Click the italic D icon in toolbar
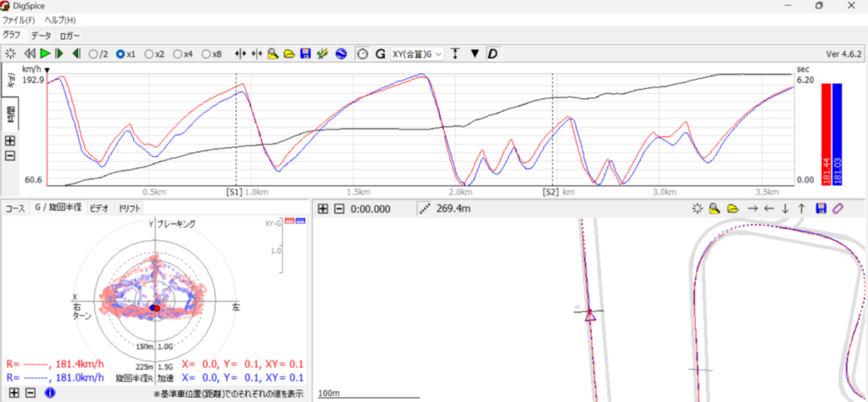The height and width of the screenshot is (402, 868). [x=492, y=54]
